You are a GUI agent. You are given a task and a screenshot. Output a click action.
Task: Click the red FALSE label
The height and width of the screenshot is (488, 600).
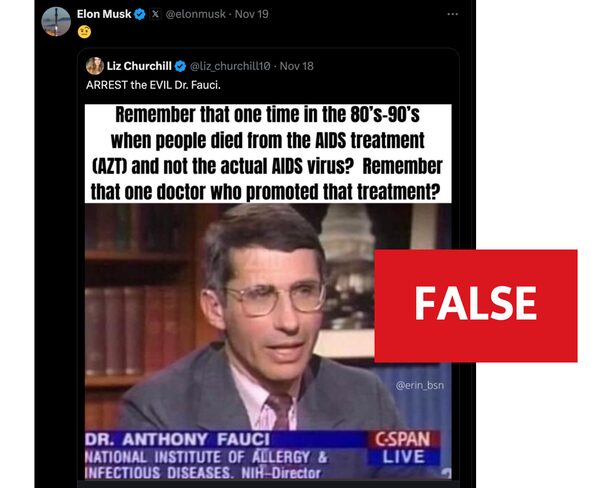[x=476, y=306]
